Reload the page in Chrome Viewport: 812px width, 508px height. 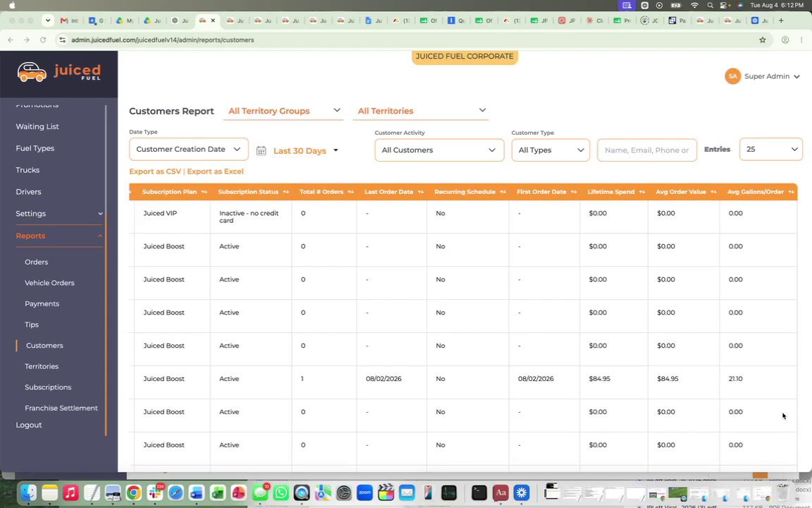[x=43, y=40]
